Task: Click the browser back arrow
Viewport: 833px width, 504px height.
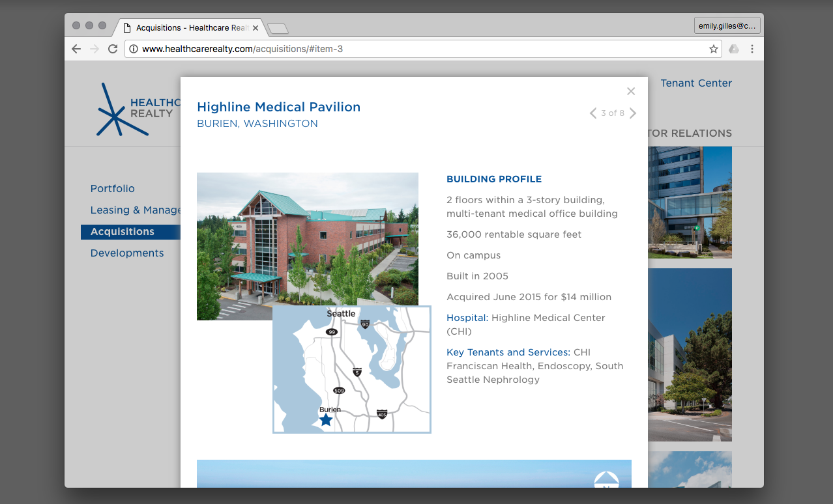Action: point(76,49)
